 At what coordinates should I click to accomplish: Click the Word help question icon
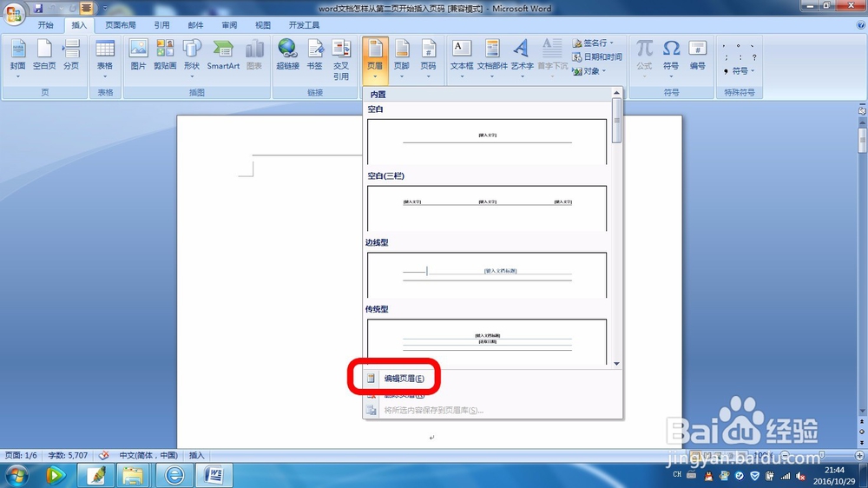pyautogui.click(x=861, y=25)
